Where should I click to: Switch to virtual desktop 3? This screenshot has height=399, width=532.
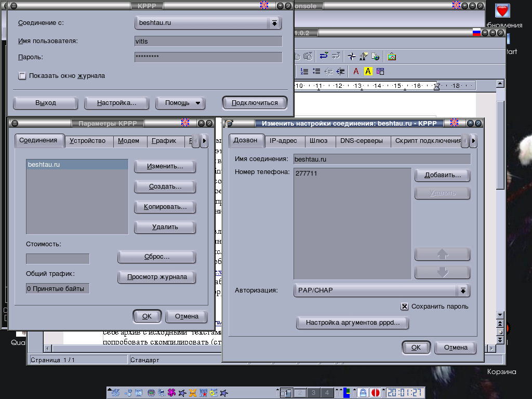[x=313, y=393]
